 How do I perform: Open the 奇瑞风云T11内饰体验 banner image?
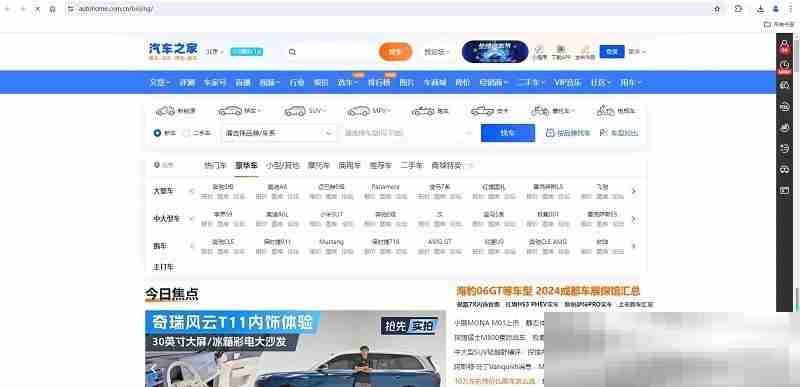(x=295, y=349)
